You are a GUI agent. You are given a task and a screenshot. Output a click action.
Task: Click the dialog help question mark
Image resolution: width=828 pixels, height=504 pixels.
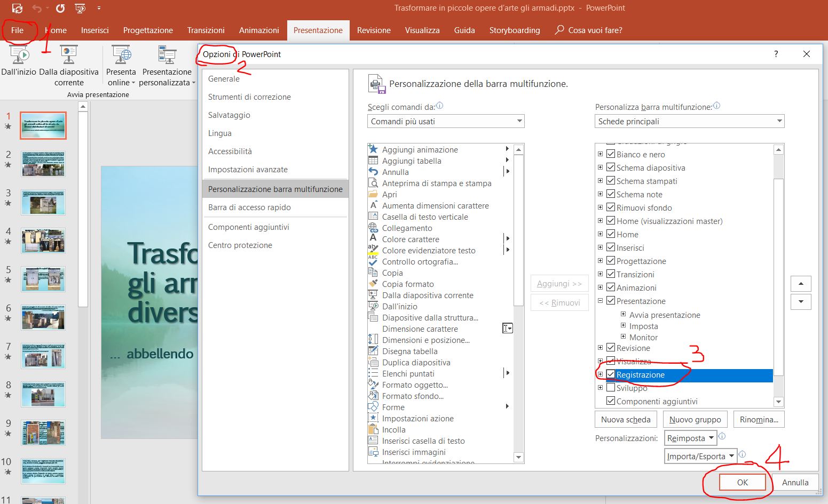[776, 54]
